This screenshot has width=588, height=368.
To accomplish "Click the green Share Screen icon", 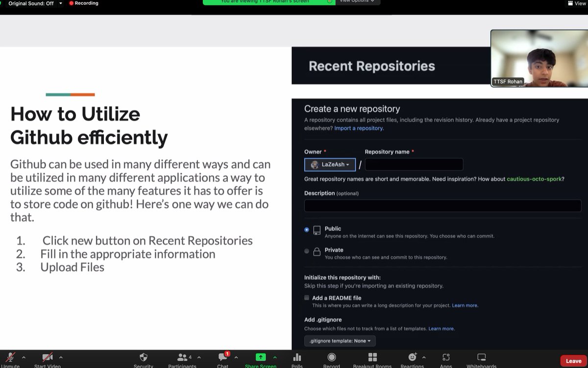I will [261, 357].
